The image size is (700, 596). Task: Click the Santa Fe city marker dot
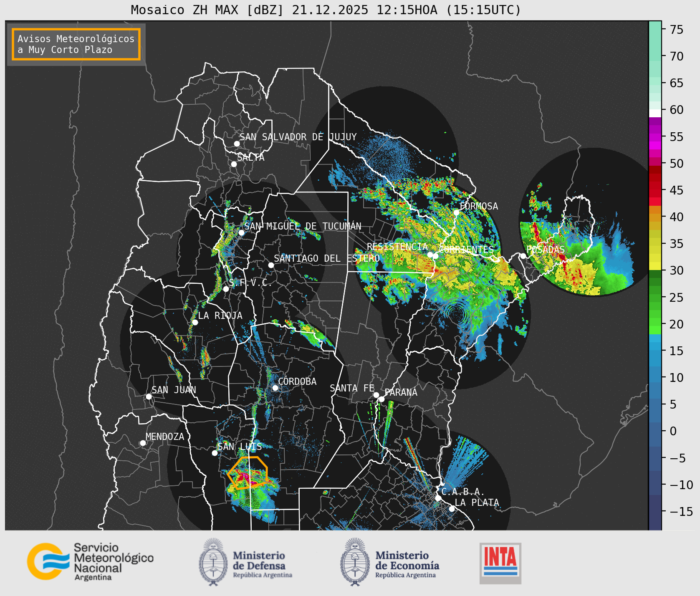coord(376,395)
